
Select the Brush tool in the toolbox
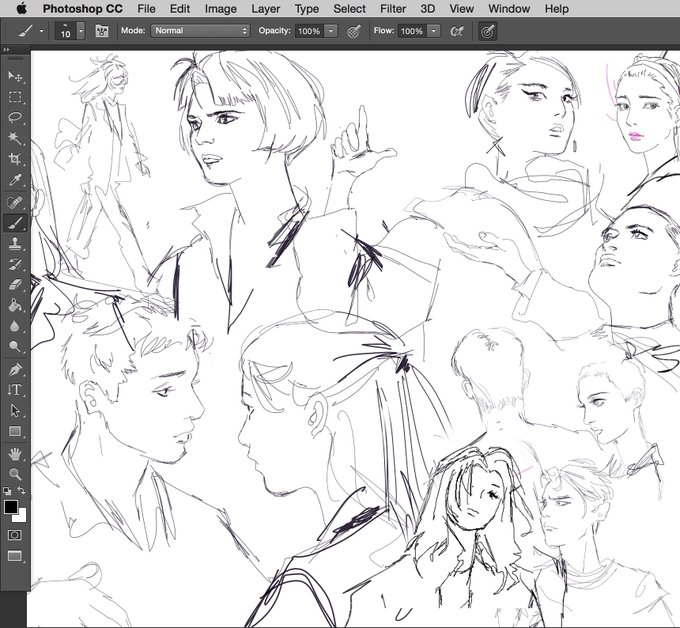tap(15, 223)
